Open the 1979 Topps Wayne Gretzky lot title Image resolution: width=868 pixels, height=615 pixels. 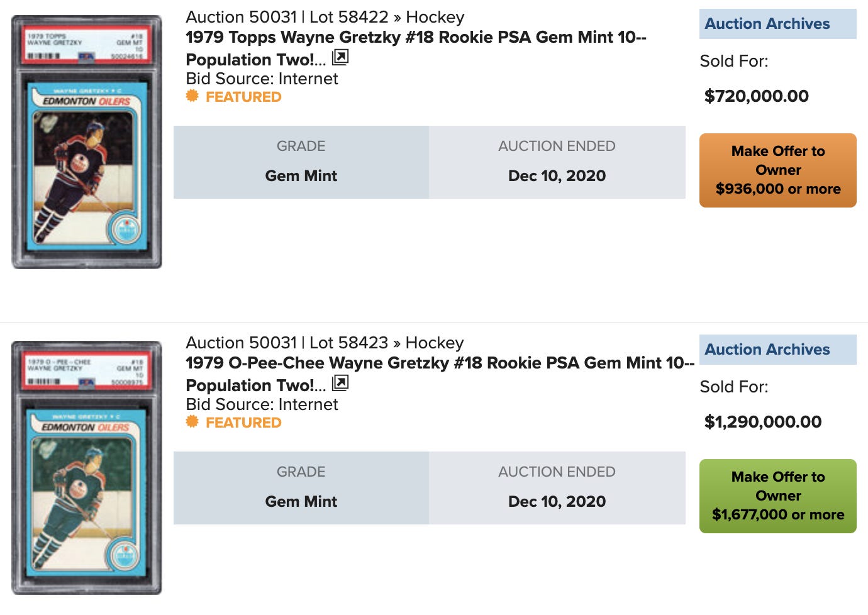tap(416, 48)
